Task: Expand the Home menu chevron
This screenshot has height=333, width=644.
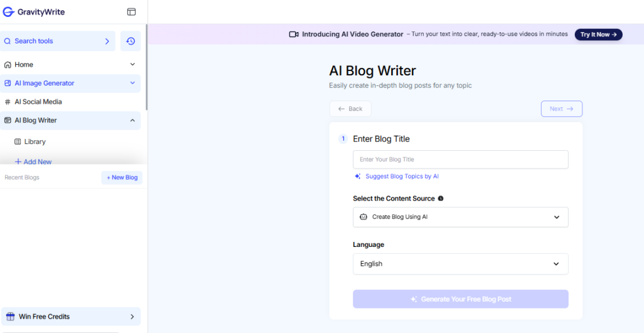Action: [x=132, y=65]
